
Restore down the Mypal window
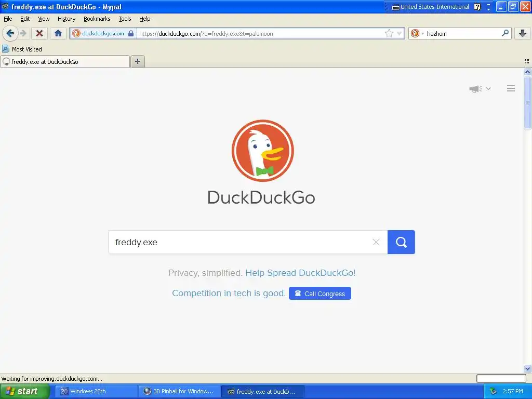[513, 7]
